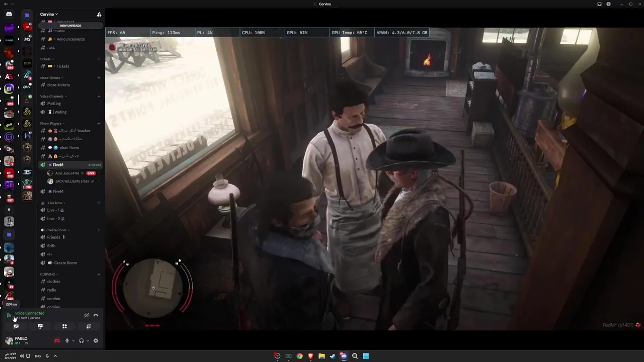
Task: Toggle microphone mute
Action: coord(67,340)
